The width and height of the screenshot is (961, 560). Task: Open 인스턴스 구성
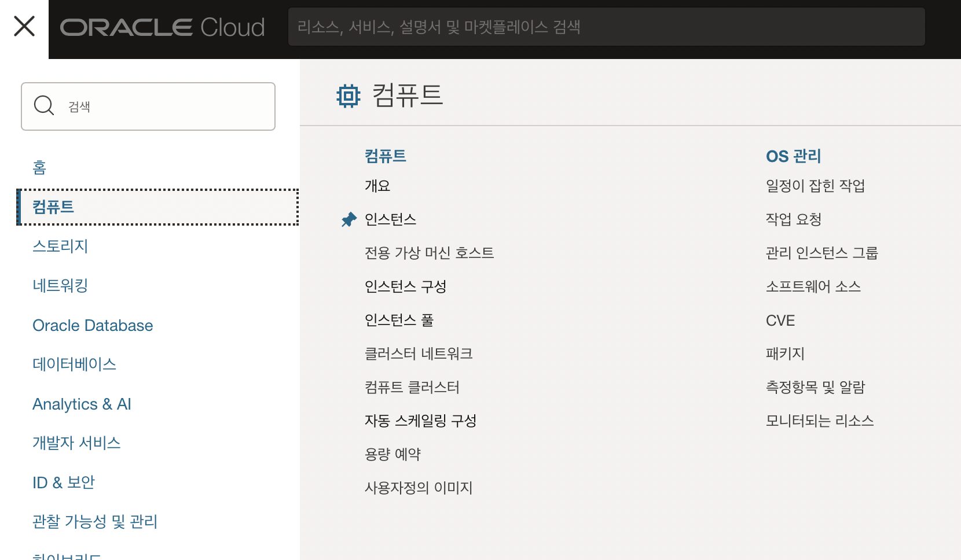pos(405,287)
